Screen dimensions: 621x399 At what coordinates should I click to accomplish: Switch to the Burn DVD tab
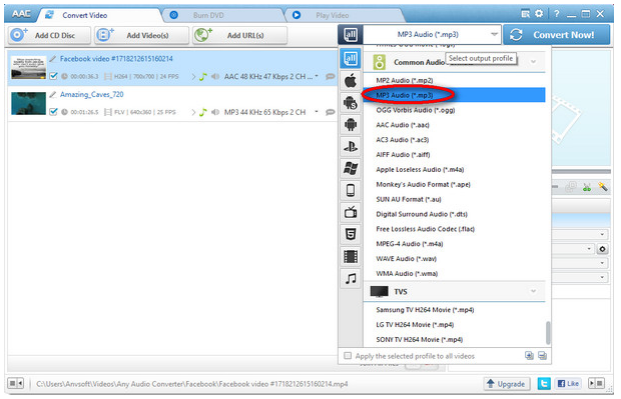[x=208, y=15]
